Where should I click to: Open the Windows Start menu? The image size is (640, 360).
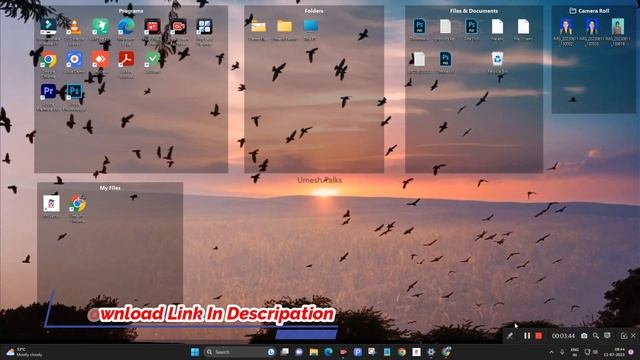[x=195, y=352]
